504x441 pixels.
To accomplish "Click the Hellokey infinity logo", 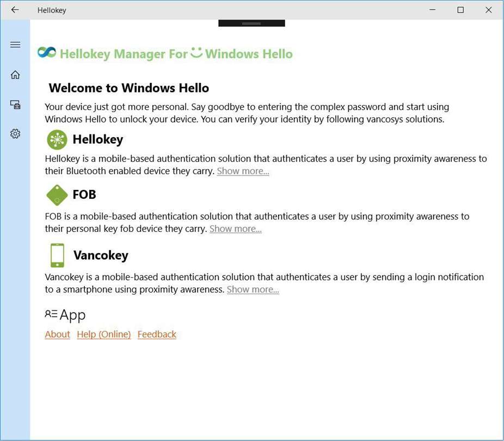I will pyautogui.click(x=47, y=52).
